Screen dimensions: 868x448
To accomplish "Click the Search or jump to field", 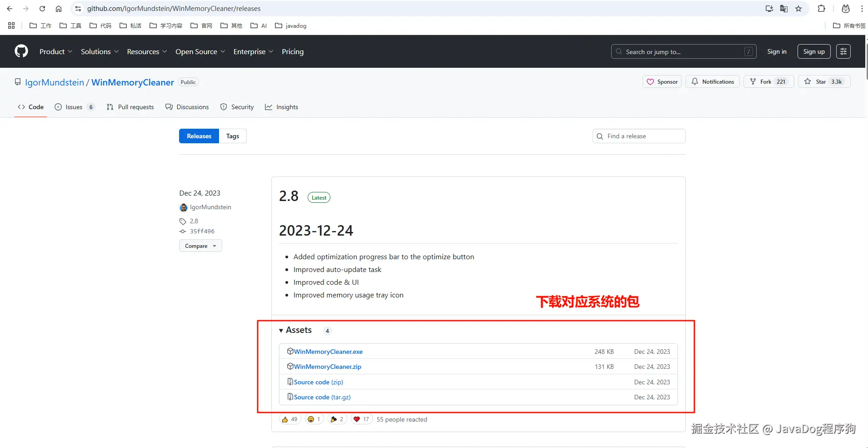I will pos(683,51).
